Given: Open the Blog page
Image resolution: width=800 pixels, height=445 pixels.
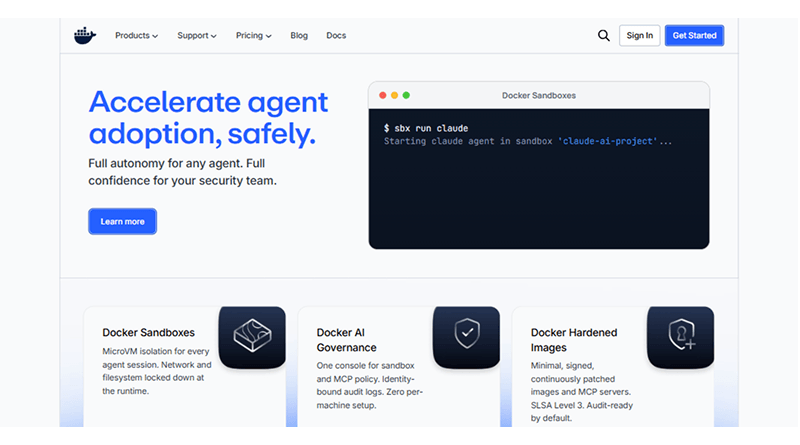Looking at the screenshot, I should coord(299,35).
